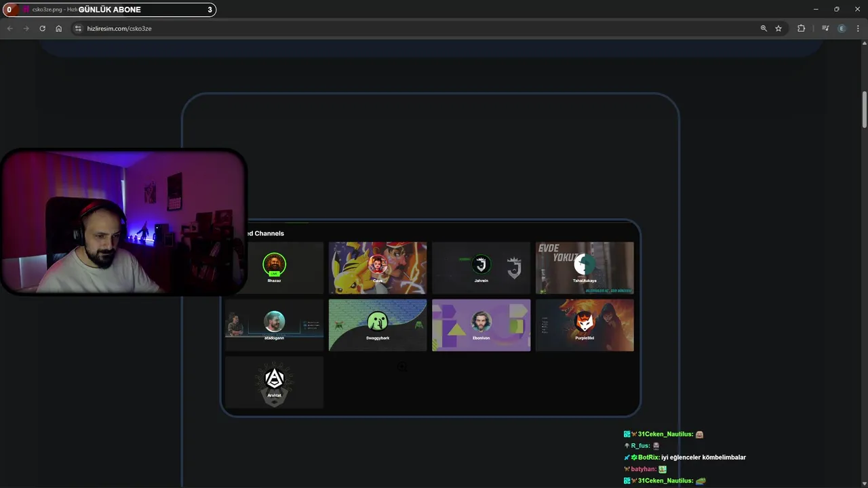The image size is (868, 488).
Task: Click the Channels heading text
Action: click(269, 233)
